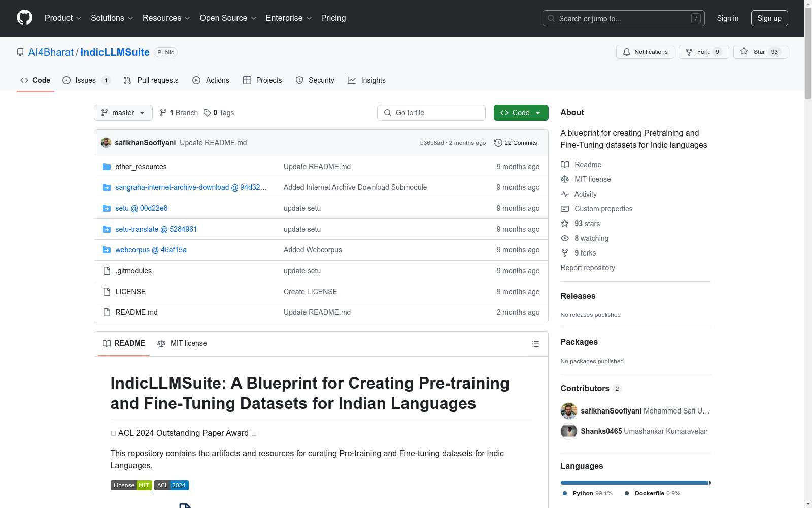The image size is (812, 508).
Task: Open the webcorpus @ 46af15a submodule
Action: click(x=151, y=250)
